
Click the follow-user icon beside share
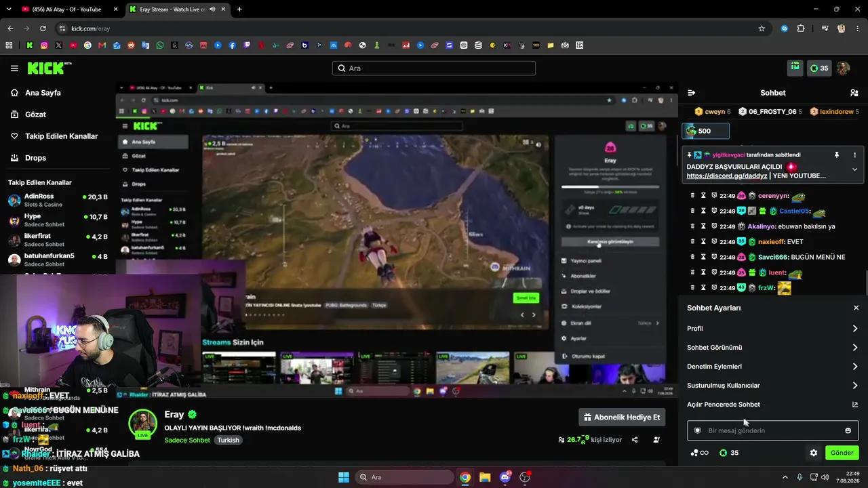656,440
